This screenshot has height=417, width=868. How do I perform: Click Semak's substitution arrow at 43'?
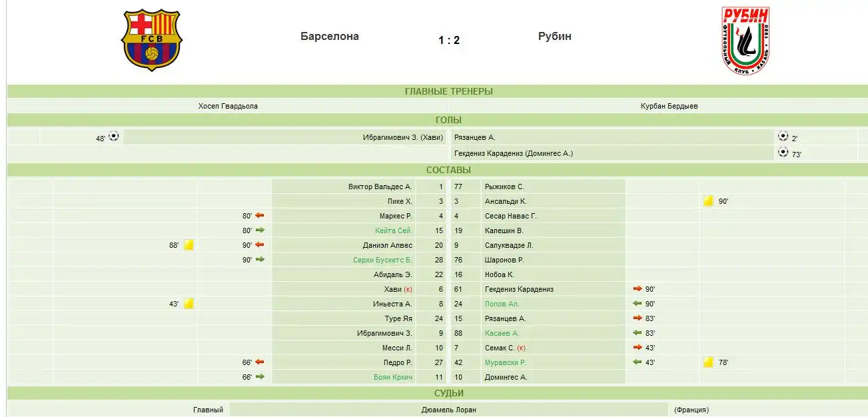pyautogui.click(x=638, y=348)
